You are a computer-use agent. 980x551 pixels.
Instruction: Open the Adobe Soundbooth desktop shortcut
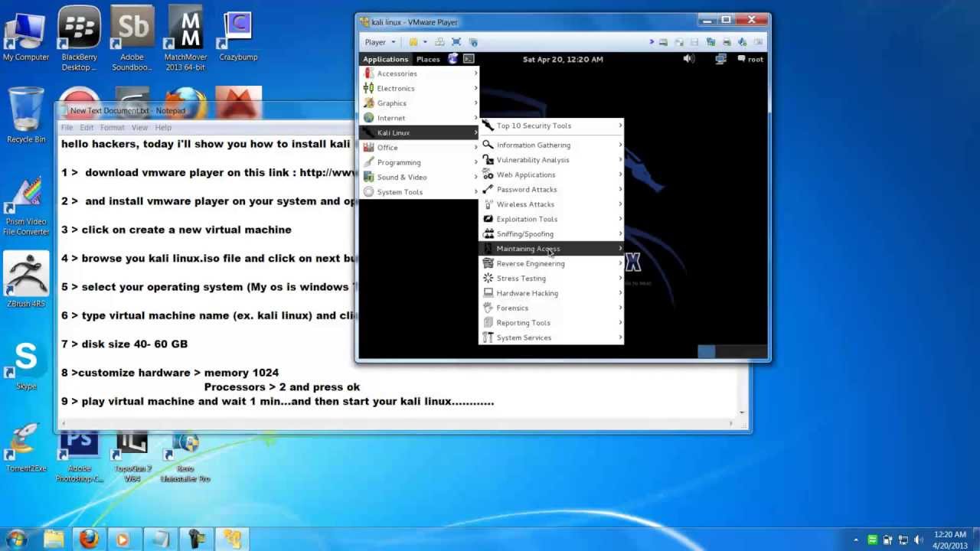click(x=132, y=38)
